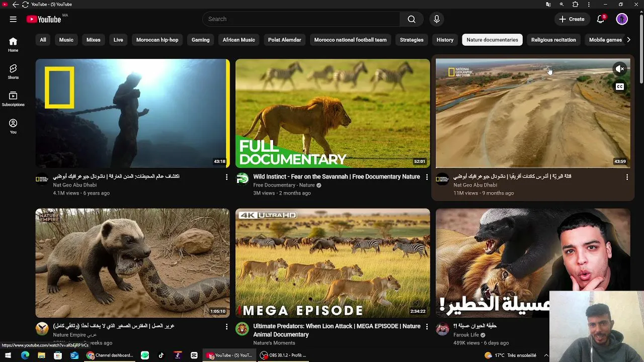The height and width of the screenshot is (362, 644).
Task: Click the search magnifier button
Action: coord(412,19)
